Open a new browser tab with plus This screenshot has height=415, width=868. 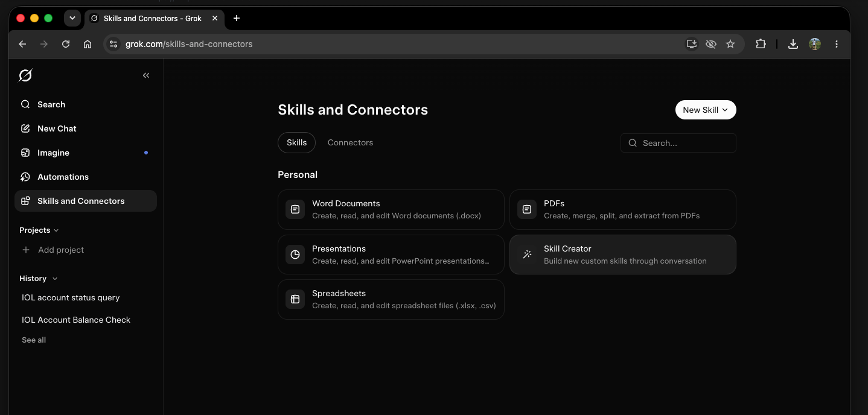point(237,18)
